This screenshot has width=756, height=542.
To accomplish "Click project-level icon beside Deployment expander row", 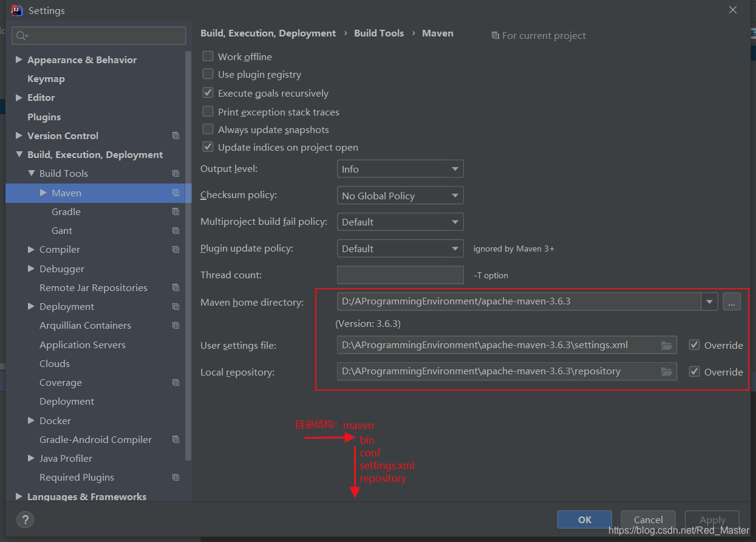I will point(175,306).
